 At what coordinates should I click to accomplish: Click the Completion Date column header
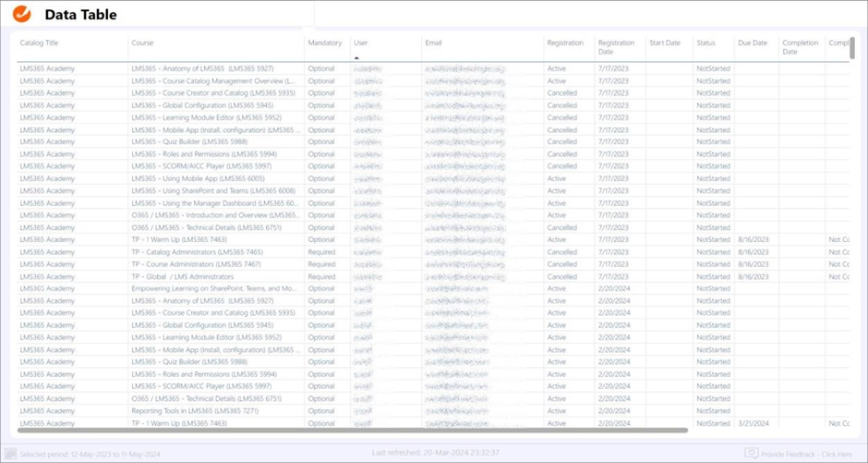pyautogui.click(x=800, y=47)
